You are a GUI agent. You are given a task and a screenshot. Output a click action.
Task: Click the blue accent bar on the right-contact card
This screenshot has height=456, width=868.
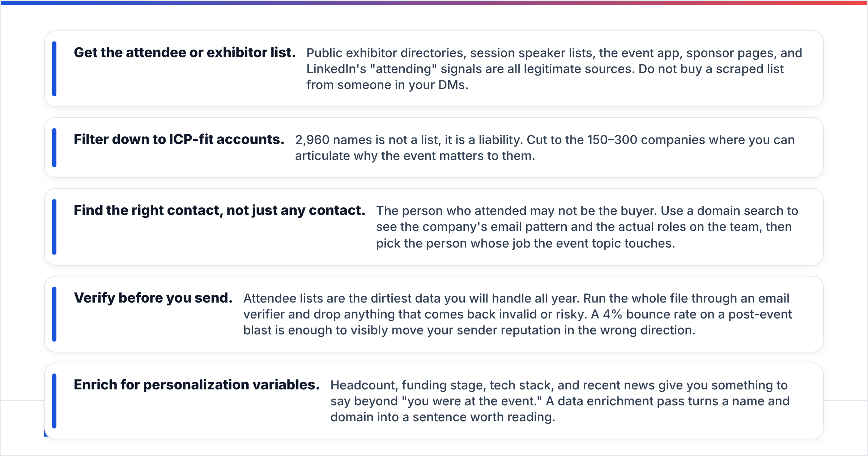pos(54,227)
